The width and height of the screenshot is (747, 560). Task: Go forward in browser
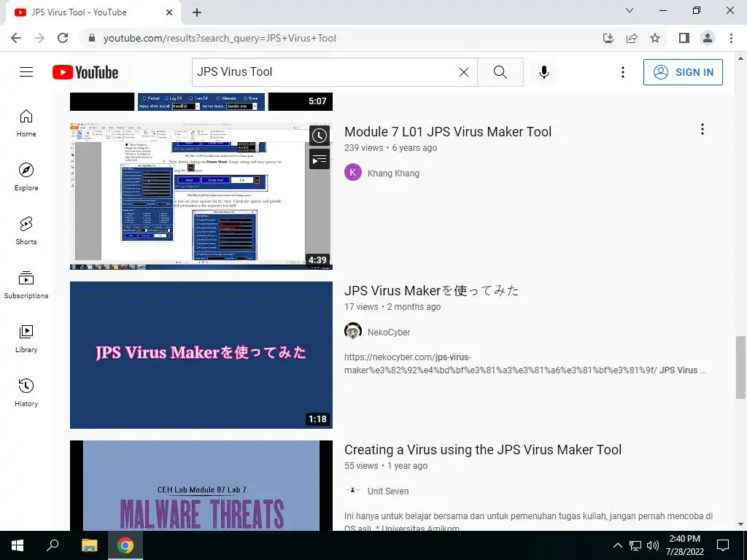39,38
